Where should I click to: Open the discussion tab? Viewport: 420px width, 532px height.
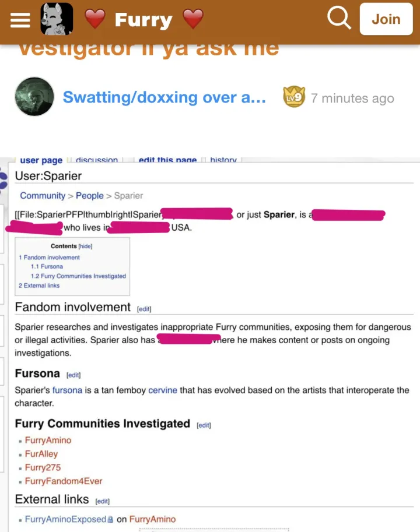point(96,160)
